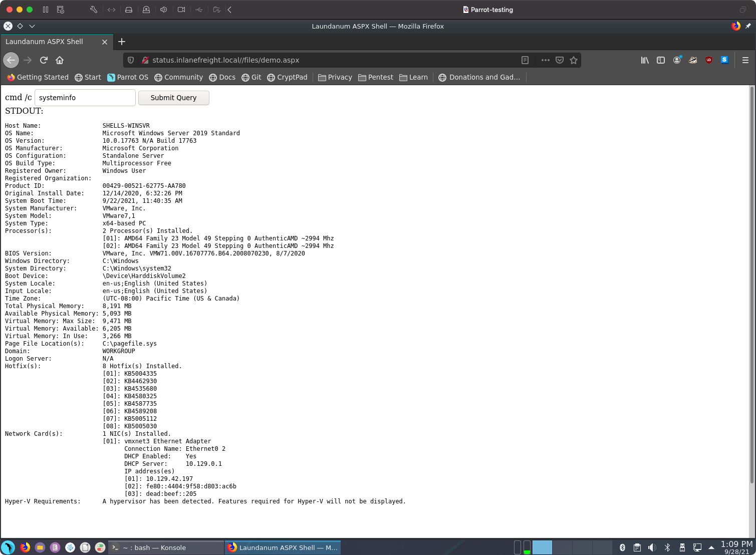Open the Firefox Account menu
Image resolution: width=756 pixels, height=555 pixels.
click(x=677, y=60)
